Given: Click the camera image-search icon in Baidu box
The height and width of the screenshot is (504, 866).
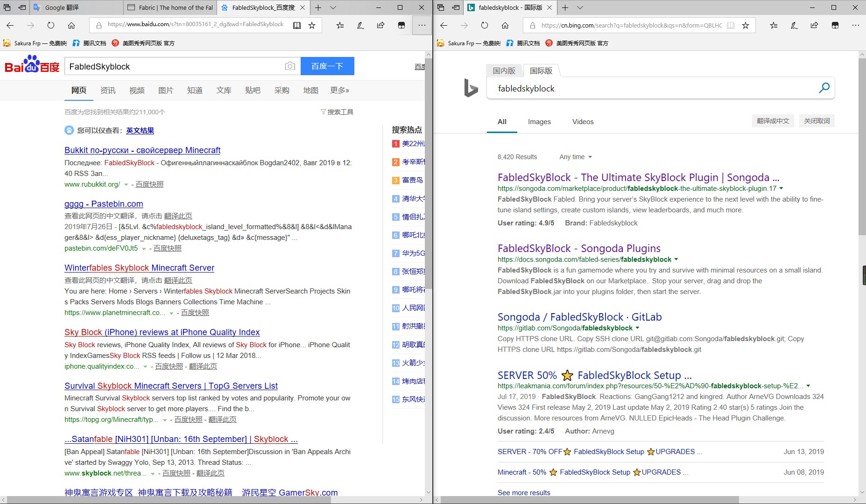Looking at the screenshot, I should [x=290, y=66].
